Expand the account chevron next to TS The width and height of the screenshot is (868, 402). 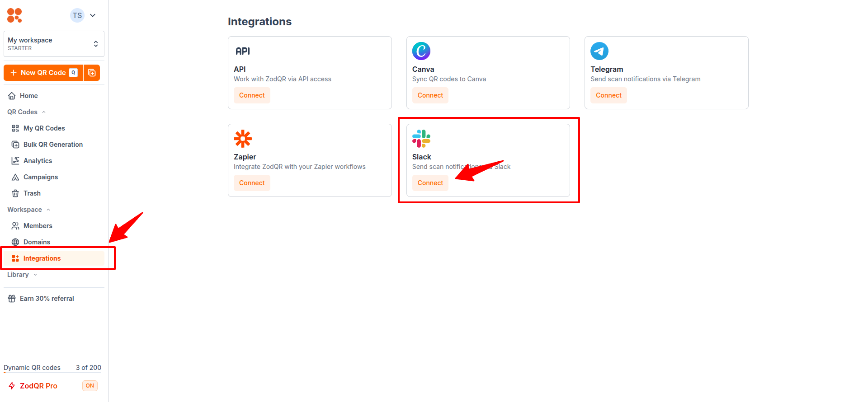coord(93,15)
